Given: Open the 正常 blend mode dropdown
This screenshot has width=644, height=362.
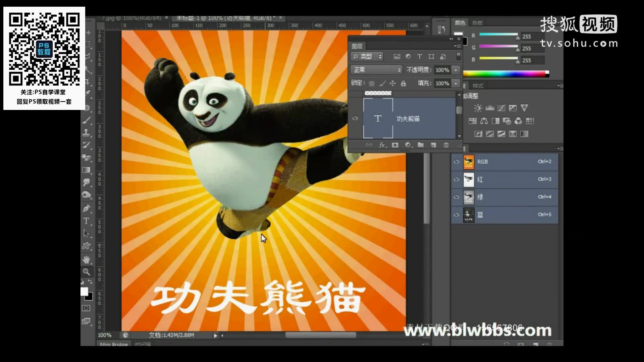Looking at the screenshot, I should click(x=376, y=70).
